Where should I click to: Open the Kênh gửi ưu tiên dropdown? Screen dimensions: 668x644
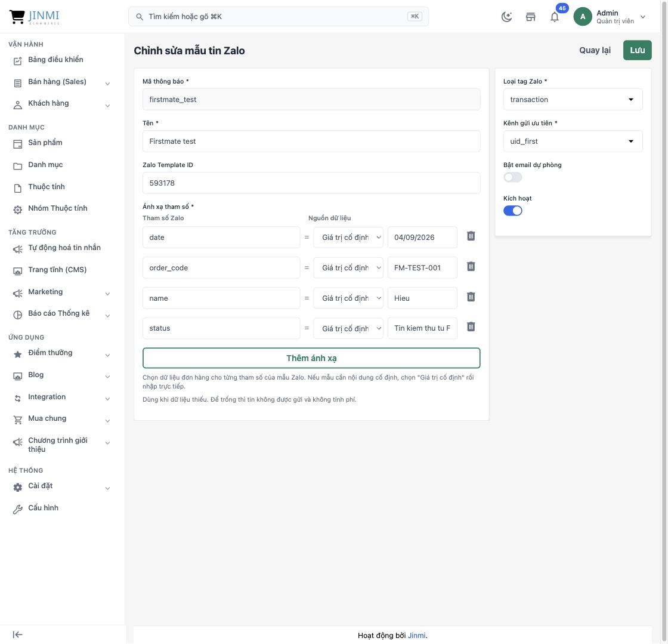pyautogui.click(x=573, y=141)
